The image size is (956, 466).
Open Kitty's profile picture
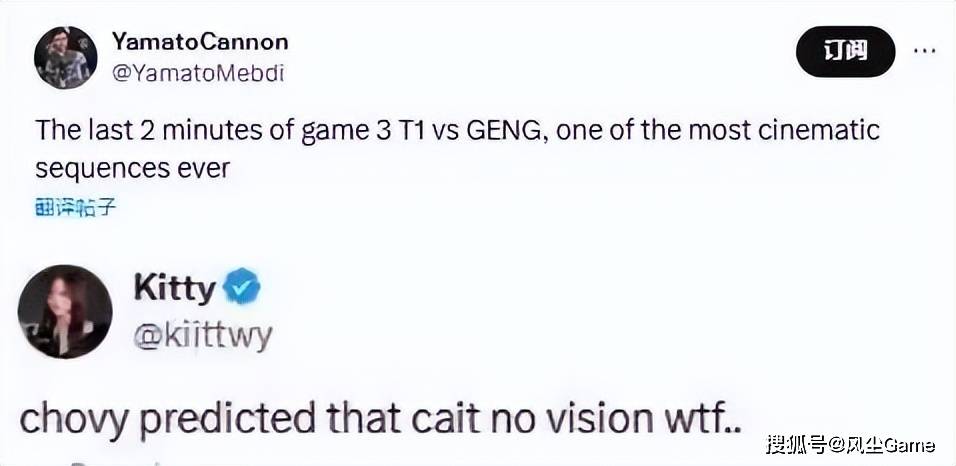65,311
